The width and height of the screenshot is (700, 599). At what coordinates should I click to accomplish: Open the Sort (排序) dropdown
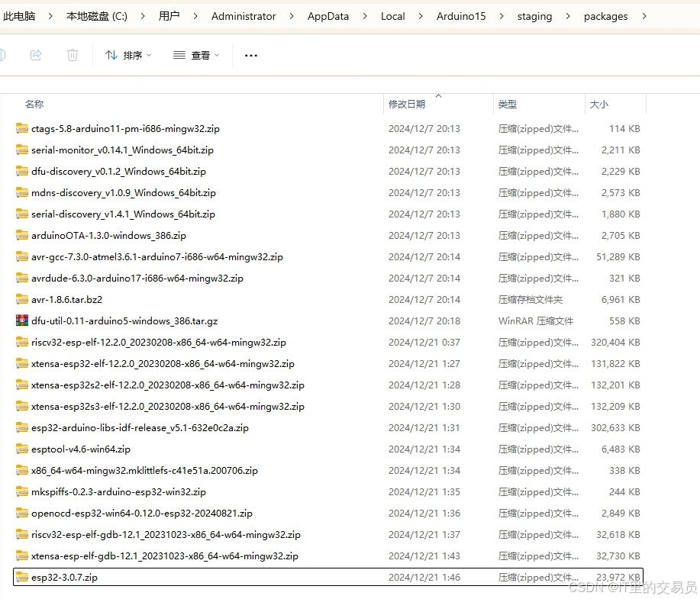click(x=128, y=56)
